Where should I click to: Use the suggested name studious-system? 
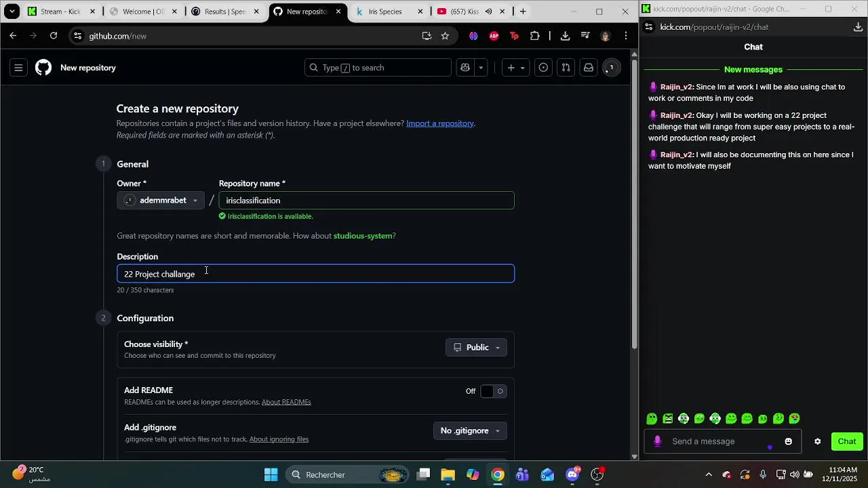coord(363,236)
